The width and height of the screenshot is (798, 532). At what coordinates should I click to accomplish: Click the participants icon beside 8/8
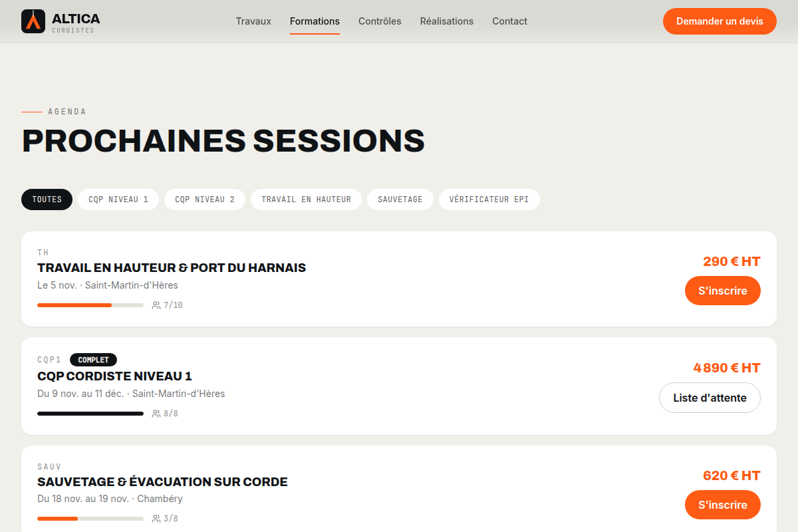(x=156, y=414)
